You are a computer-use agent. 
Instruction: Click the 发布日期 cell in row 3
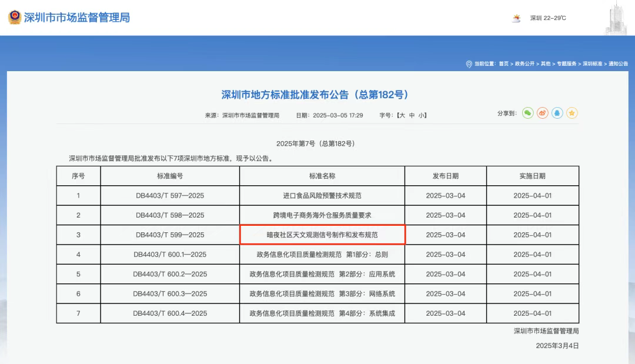point(446,235)
